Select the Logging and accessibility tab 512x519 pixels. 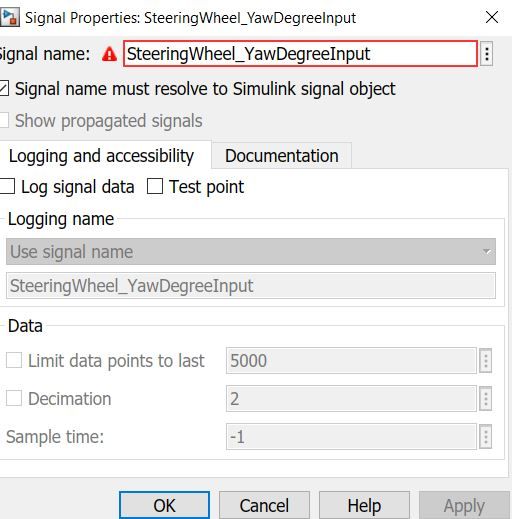point(101,156)
